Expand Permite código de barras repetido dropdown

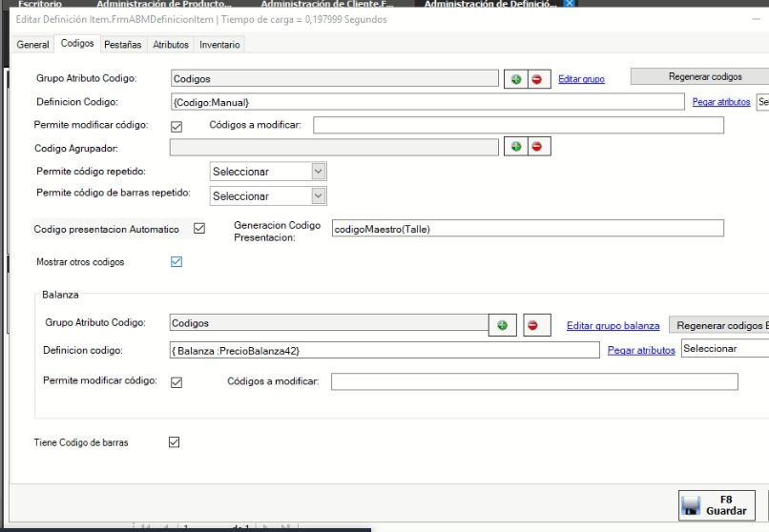(268, 195)
